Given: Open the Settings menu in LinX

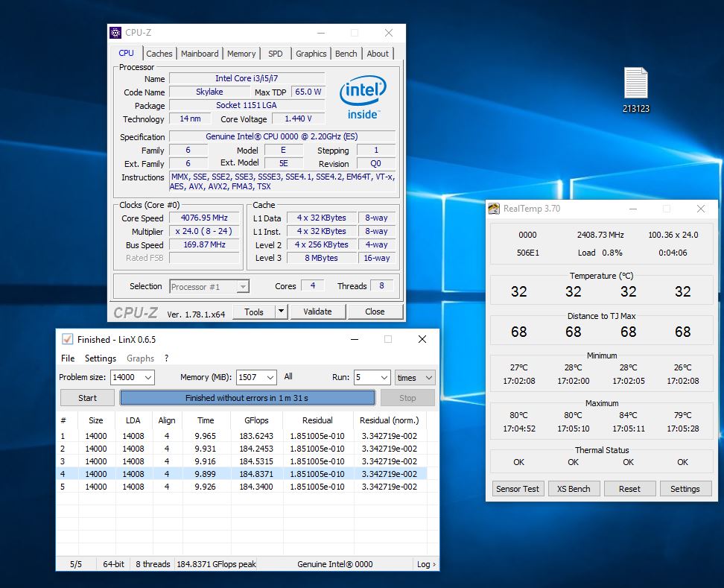Looking at the screenshot, I should click(101, 358).
